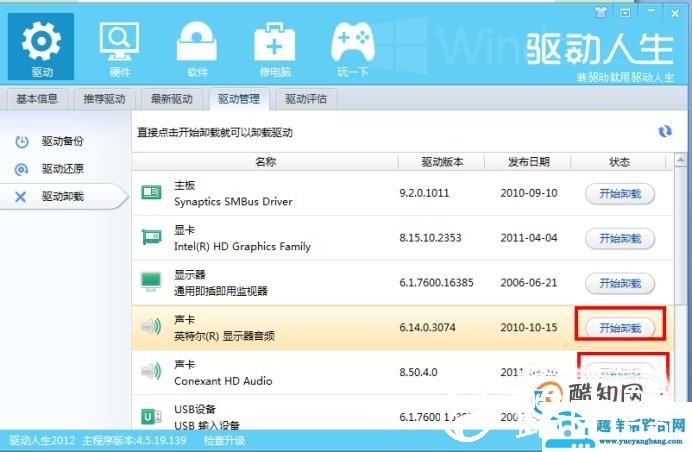
Task: Select the Conexant HD Audio name
Action: tap(223, 381)
